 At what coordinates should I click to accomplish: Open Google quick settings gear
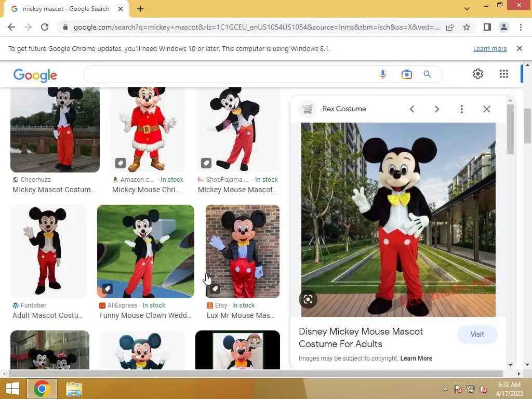coord(478,74)
